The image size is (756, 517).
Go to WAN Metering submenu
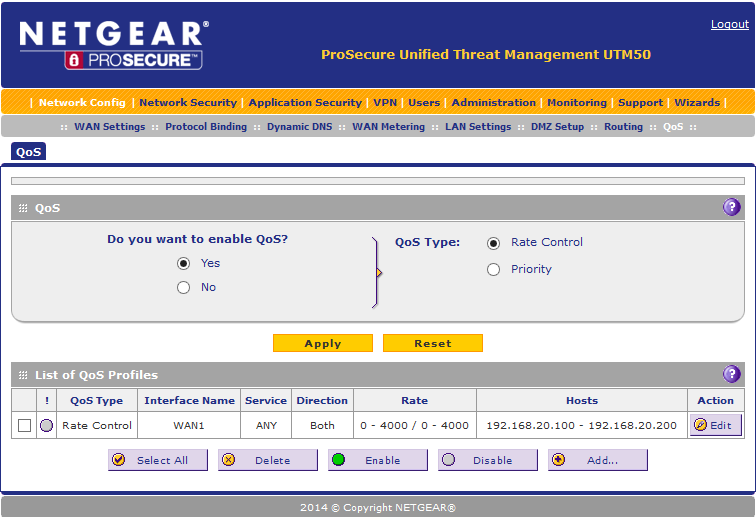[x=389, y=126]
